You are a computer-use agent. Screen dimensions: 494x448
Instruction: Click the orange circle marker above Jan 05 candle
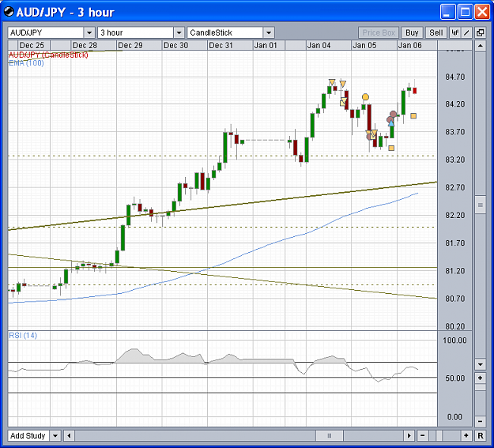pos(365,97)
